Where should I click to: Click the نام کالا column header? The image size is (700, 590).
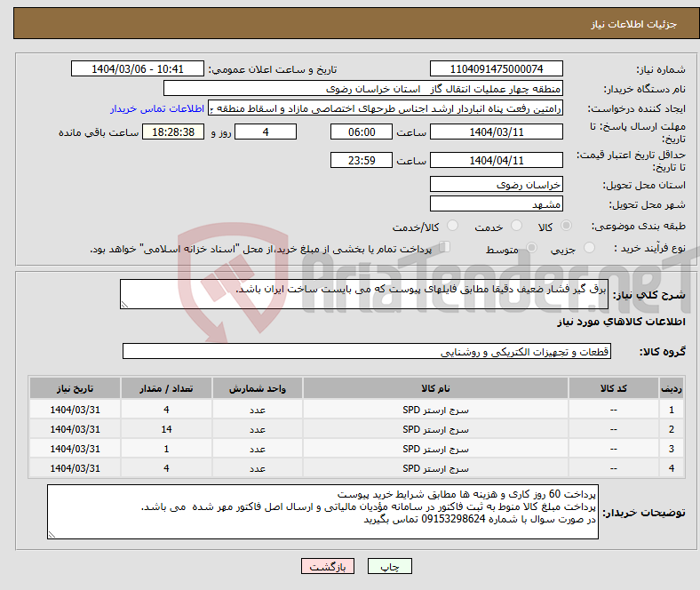point(435,388)
